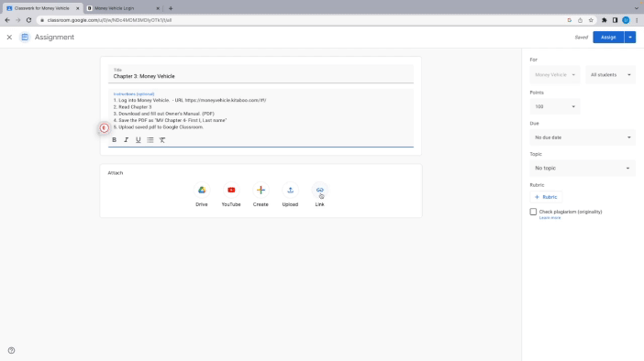Viewport: 644px width, 361px height.
Task: Click line '5. Upload saved pdf to Google Classroom.'
Action: [159, 127]
